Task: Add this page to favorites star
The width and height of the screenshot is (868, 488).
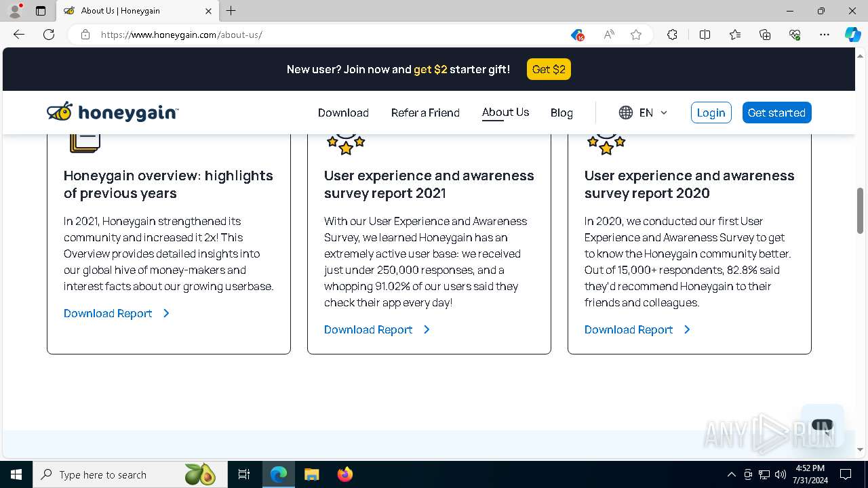Action: coord(636,35)
